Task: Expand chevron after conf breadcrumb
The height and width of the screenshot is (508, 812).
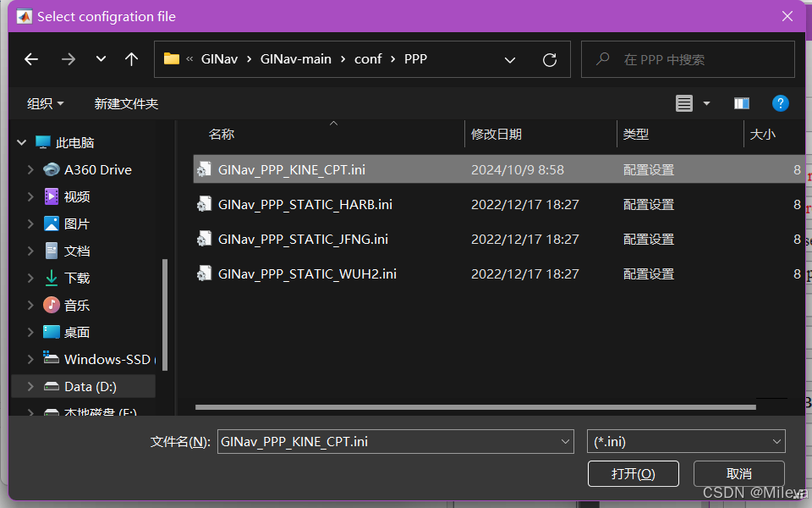Action: point(393,59)
